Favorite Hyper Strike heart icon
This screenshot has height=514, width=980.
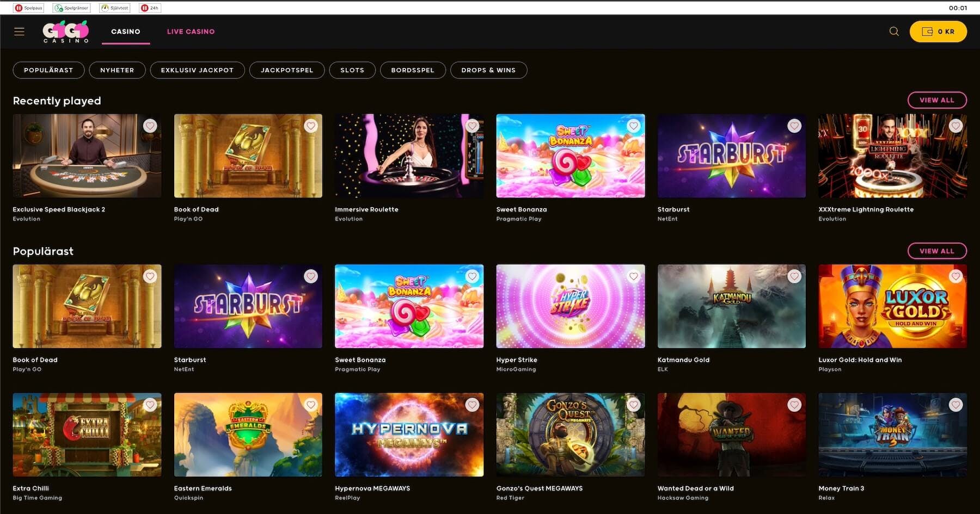(633, 276)
